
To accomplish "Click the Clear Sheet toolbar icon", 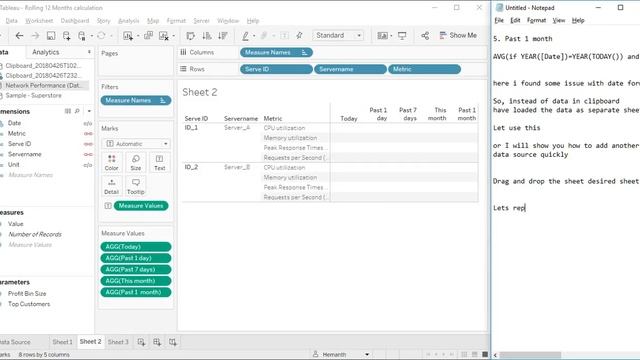I will pos(164,36).
